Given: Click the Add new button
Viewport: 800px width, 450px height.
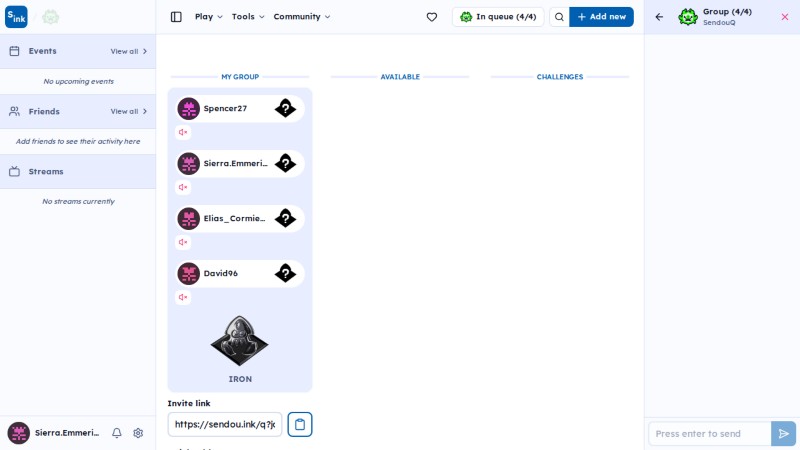Looking at the screenshot, I should [x=602, y=17].
